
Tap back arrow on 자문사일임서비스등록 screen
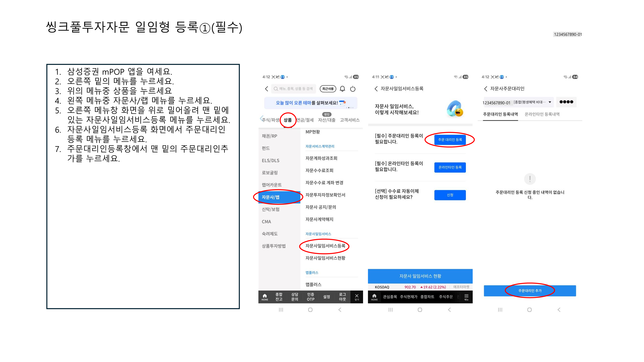[376, 89]
